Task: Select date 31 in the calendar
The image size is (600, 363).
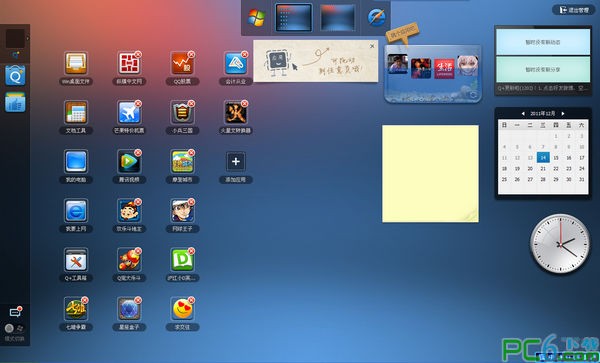Action: pos(582,179)
